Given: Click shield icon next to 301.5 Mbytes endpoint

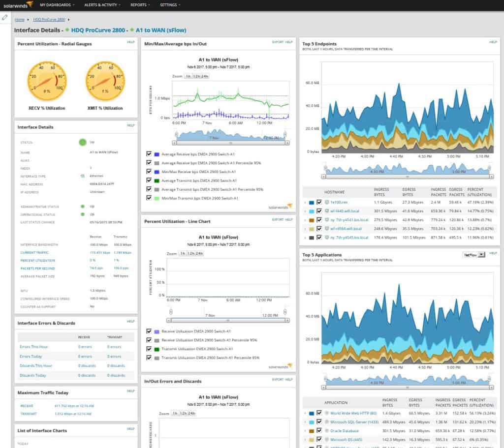Looking at the screenshot, I should click(x=327, y=211).
